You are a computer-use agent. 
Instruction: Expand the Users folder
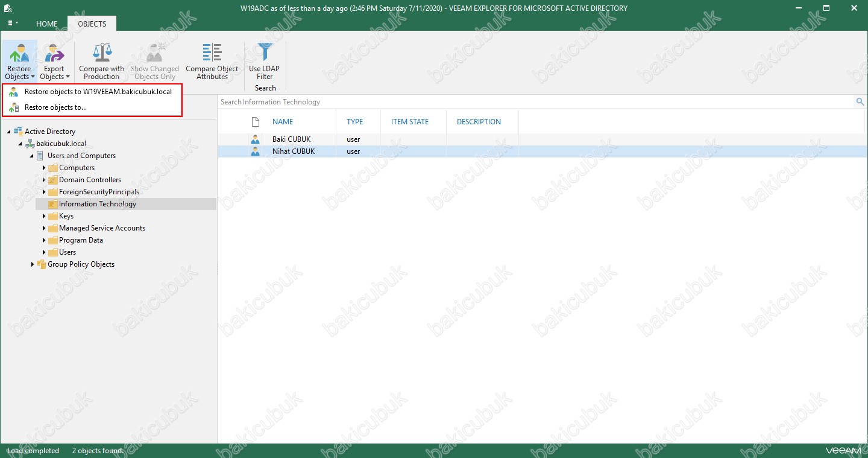tap(44, 252)
